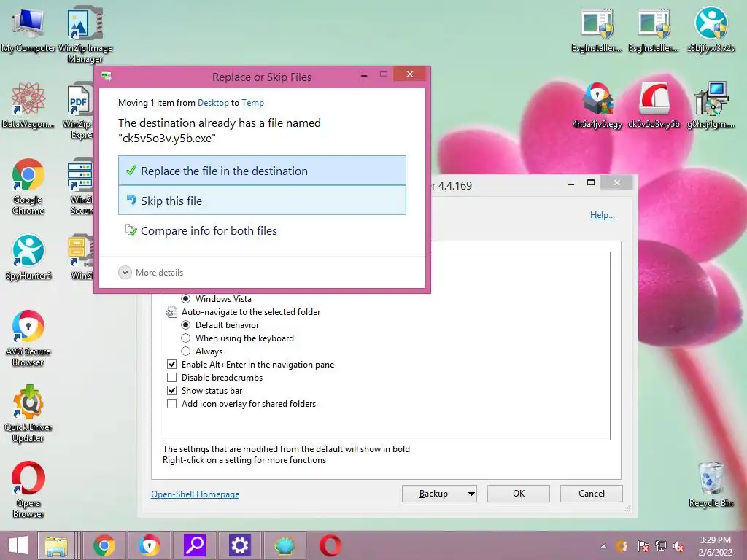The height and width of the screenshot is (560, 747).
Task: Open Opera Browser desktop shortcut
Action: coord(28,489)
